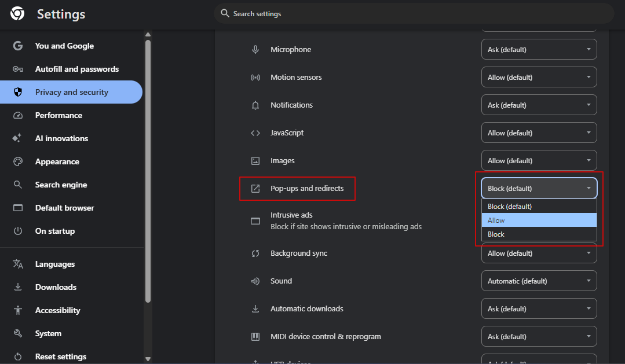Click the code brackets icon for JavaScript
Screen dimensions: 625x364
click(255, 133)
